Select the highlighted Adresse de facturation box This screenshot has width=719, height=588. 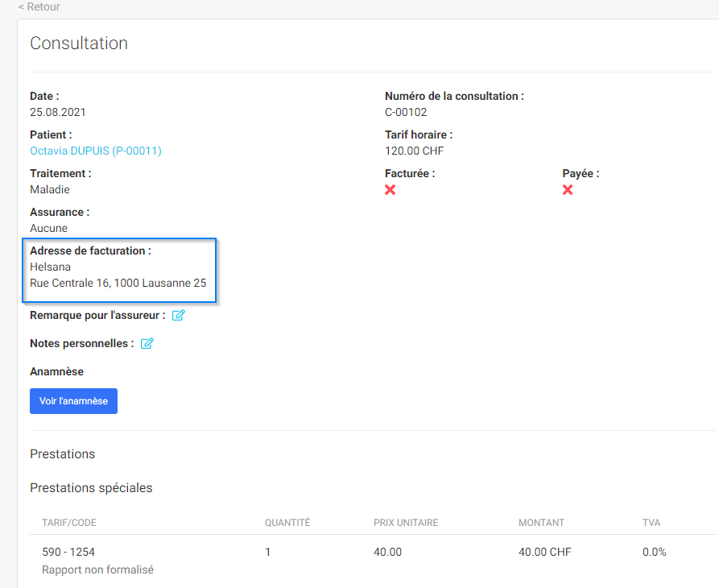coord(119,270)
